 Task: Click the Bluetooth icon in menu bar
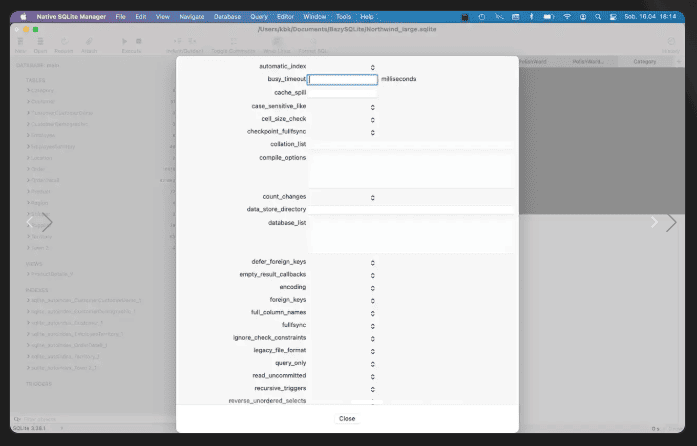click(x=531, y=16)
